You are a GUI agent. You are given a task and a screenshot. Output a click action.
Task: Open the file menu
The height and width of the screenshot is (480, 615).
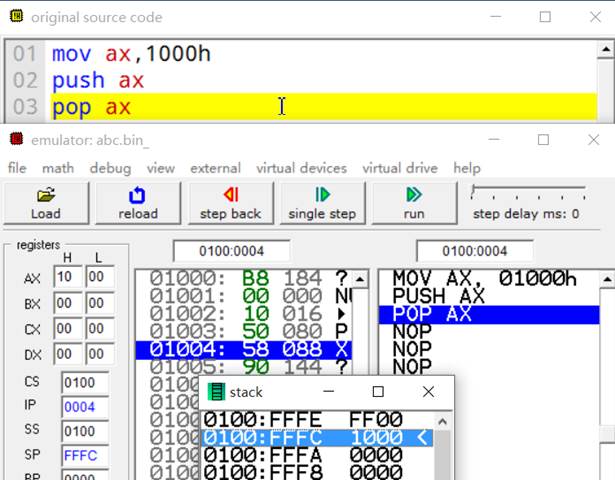[x=17, y=168]
